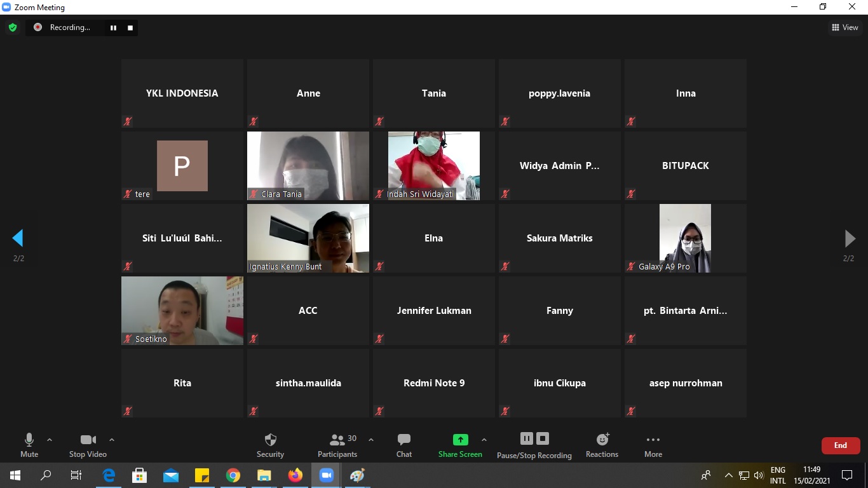Open Google Chrome from the taskbar
The width and height of the screenshot is (868, 488).
(233, 475)
